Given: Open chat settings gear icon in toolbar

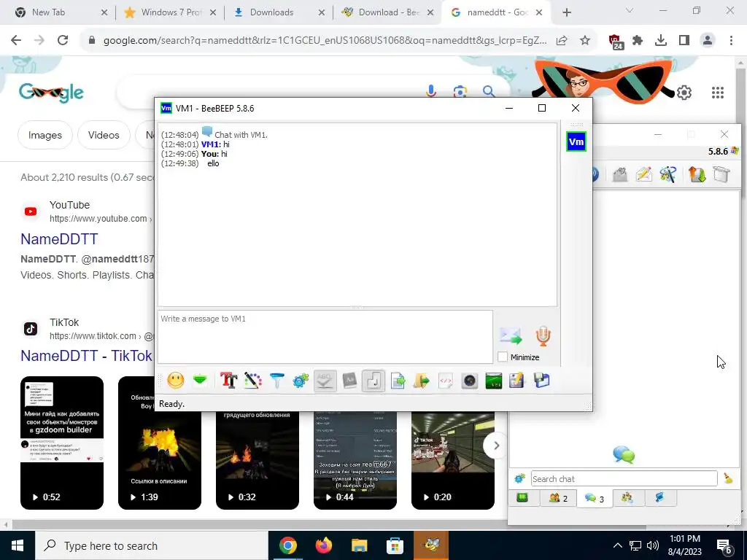Looking at the screenshot, I should coord(301,381).
